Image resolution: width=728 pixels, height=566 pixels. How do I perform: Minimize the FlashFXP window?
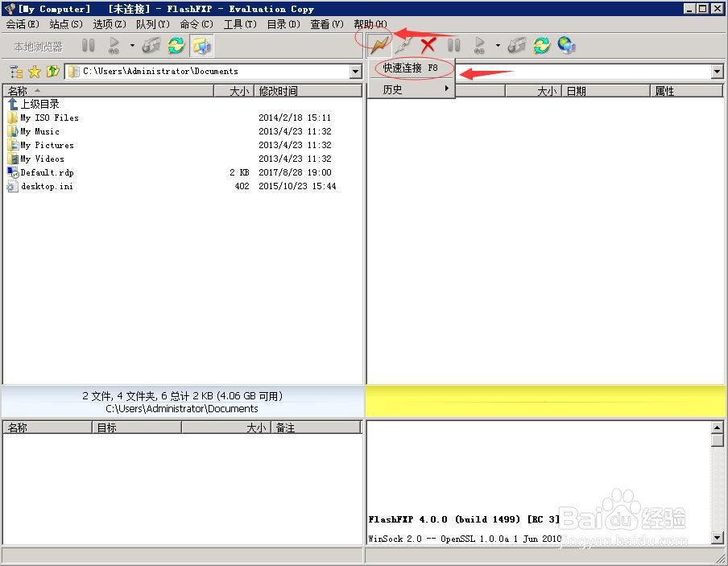(x=690, y=8)
